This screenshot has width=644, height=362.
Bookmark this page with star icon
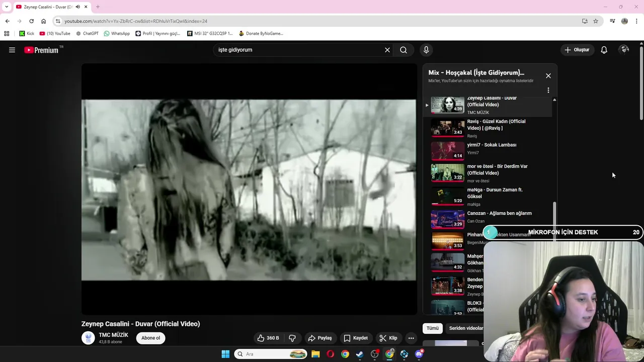[x=596, y=21]
